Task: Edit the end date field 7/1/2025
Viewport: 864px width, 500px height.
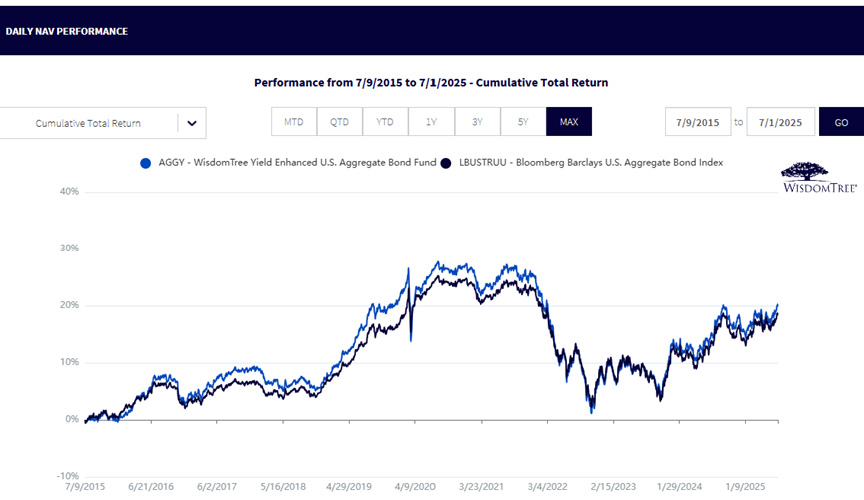Action: (780, 122)
